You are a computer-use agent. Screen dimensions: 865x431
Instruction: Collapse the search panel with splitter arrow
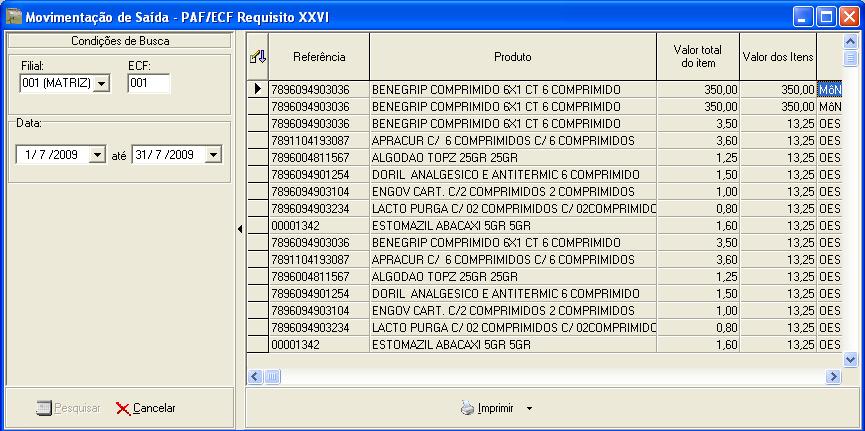[x=240, y=229]
